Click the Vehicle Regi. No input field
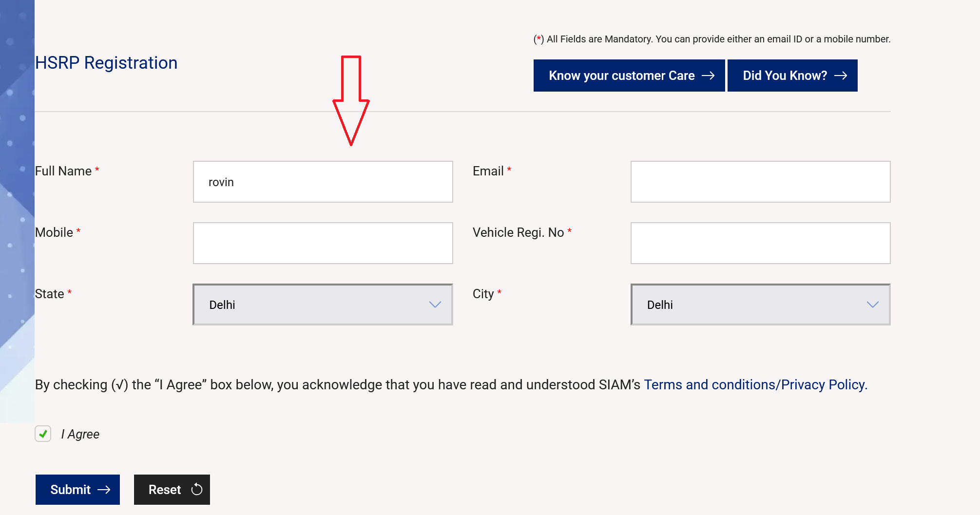 tap(760, 243)
